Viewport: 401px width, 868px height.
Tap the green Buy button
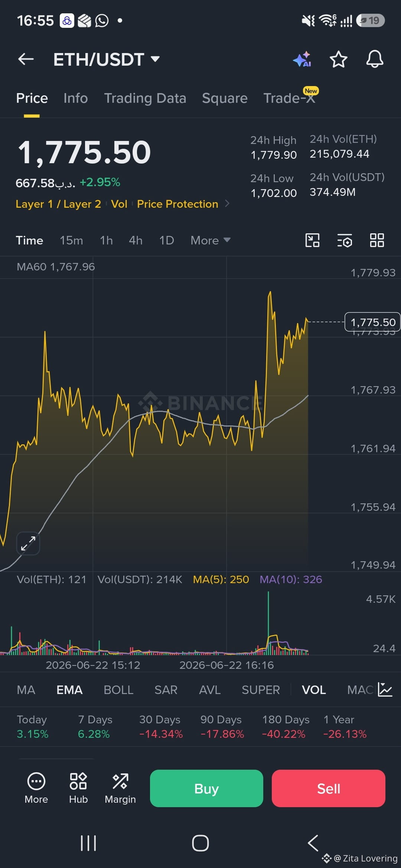pyautogui.click(x=206, y=788)
